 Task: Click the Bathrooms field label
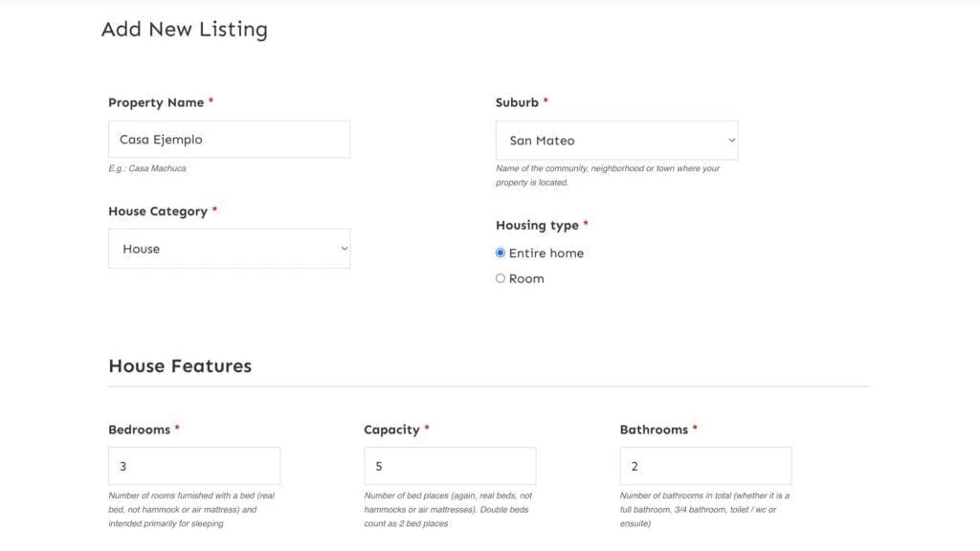click(x=654, y=430)
